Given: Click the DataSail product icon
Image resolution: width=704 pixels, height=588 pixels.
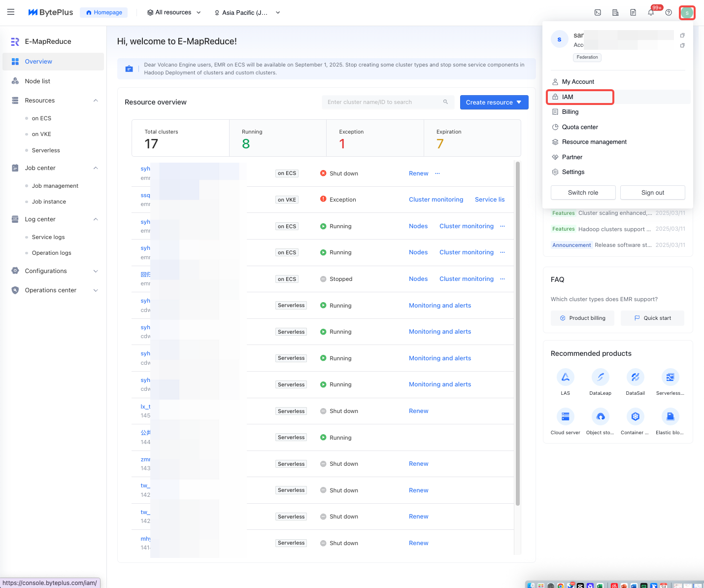Looking at the screenshot, I should [x=635, y=377].
